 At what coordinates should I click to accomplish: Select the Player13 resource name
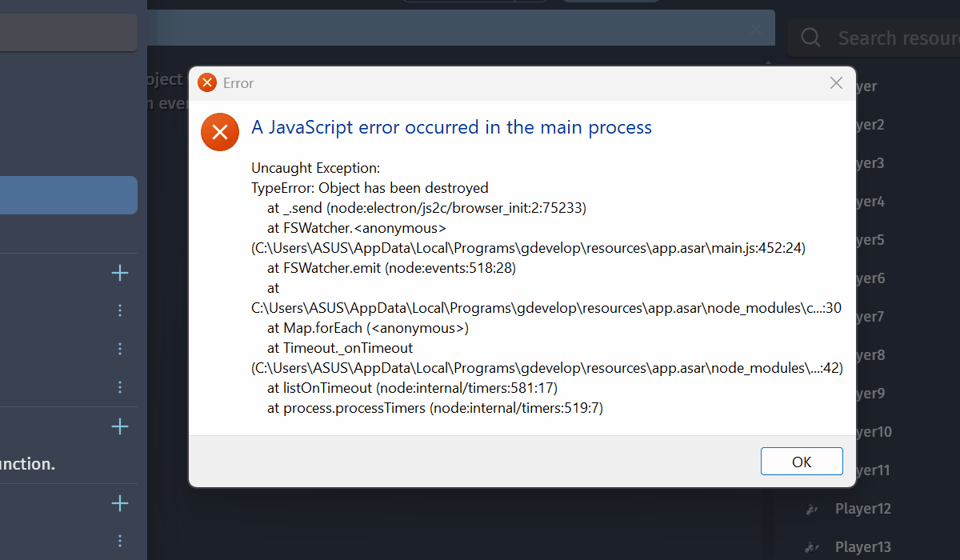click(x=862, y=547)
